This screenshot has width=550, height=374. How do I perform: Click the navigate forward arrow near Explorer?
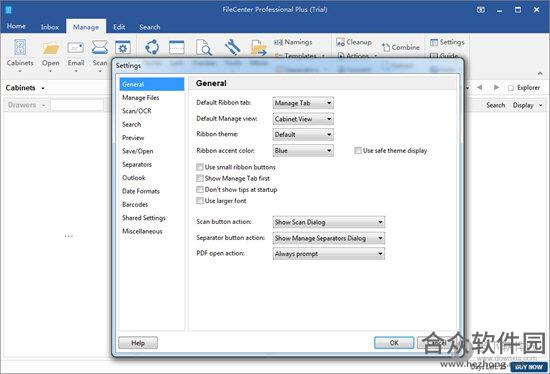point(496,87)
